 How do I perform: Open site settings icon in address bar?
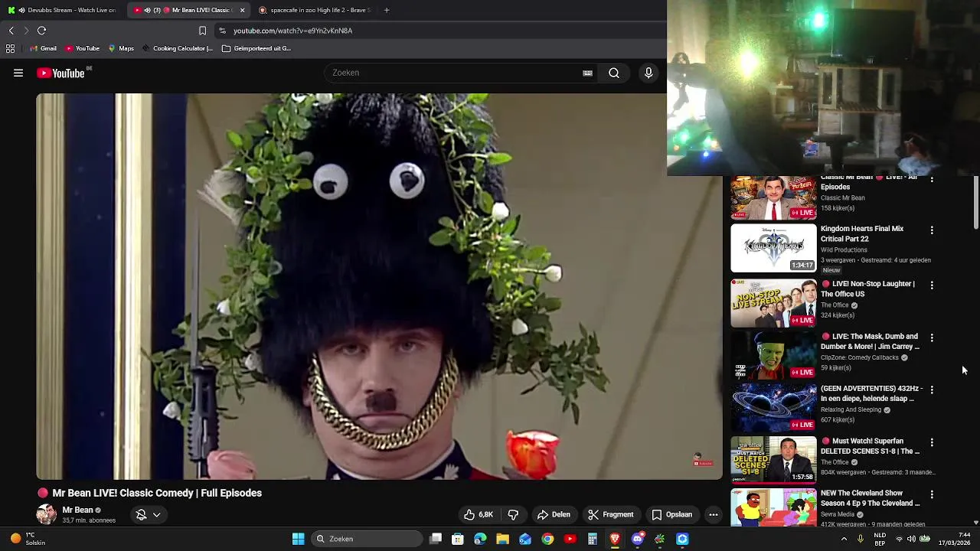(222, 31)
